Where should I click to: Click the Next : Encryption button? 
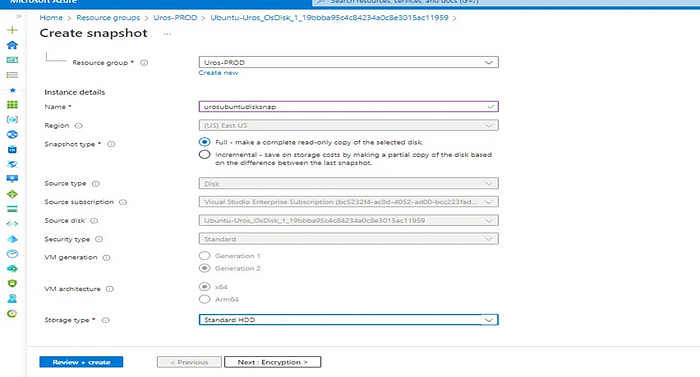coord(273,362)
